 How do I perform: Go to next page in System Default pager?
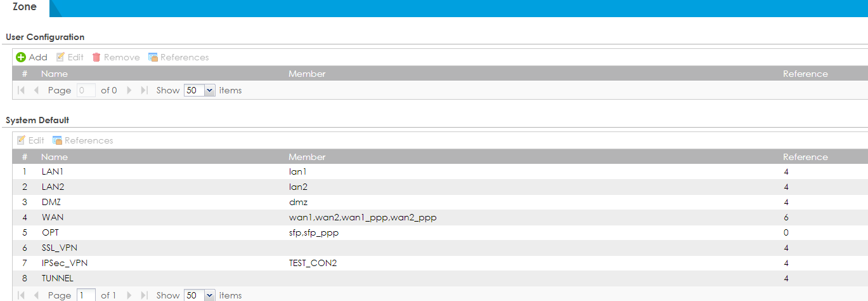coord(129,295)
